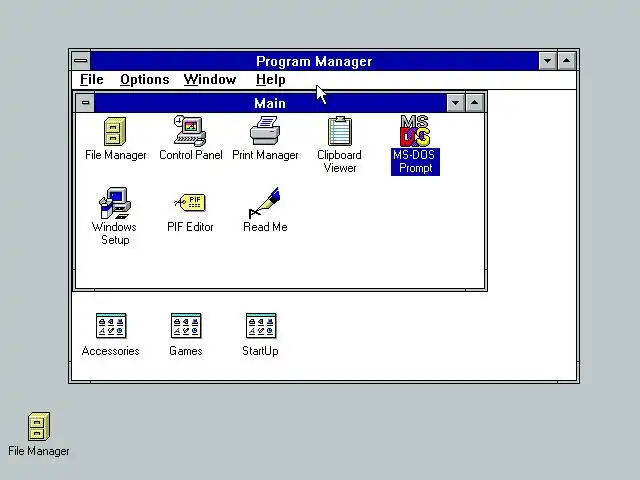Click the 'Windows Setup' label text

pos(115,233)
